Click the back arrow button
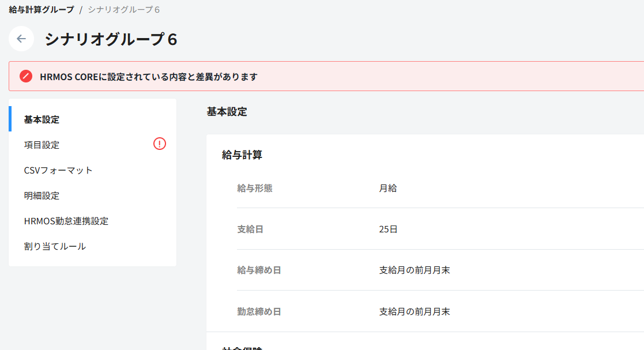The height and width of the screenshot is (350, 644). 21,39
